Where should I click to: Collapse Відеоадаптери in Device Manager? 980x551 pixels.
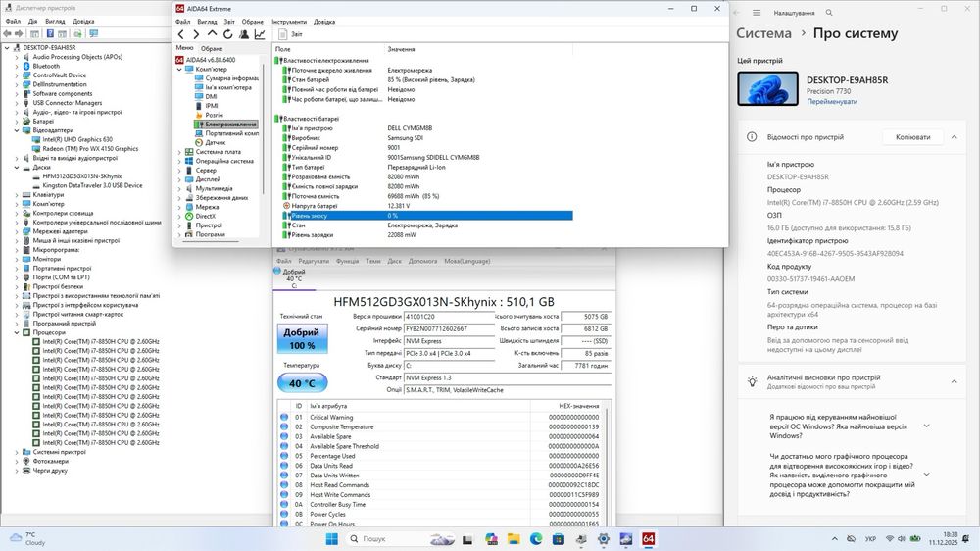click(x=17, y=130)
